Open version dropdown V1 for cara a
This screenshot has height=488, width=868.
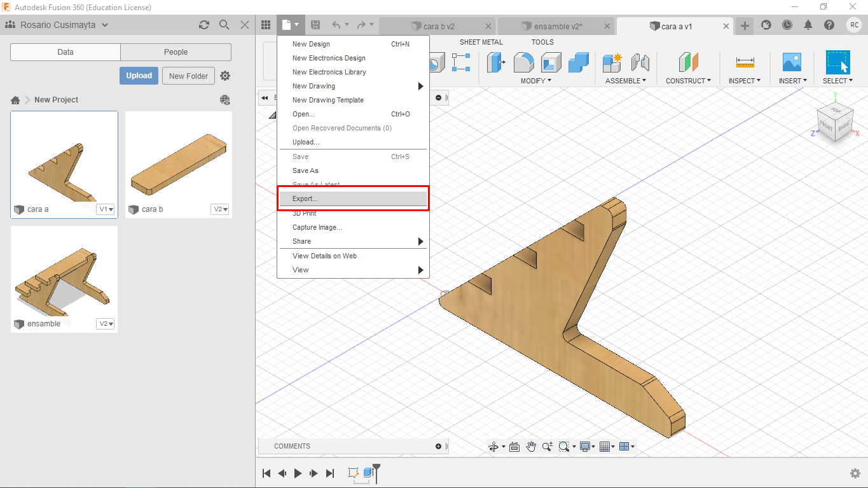pos(106,209)
